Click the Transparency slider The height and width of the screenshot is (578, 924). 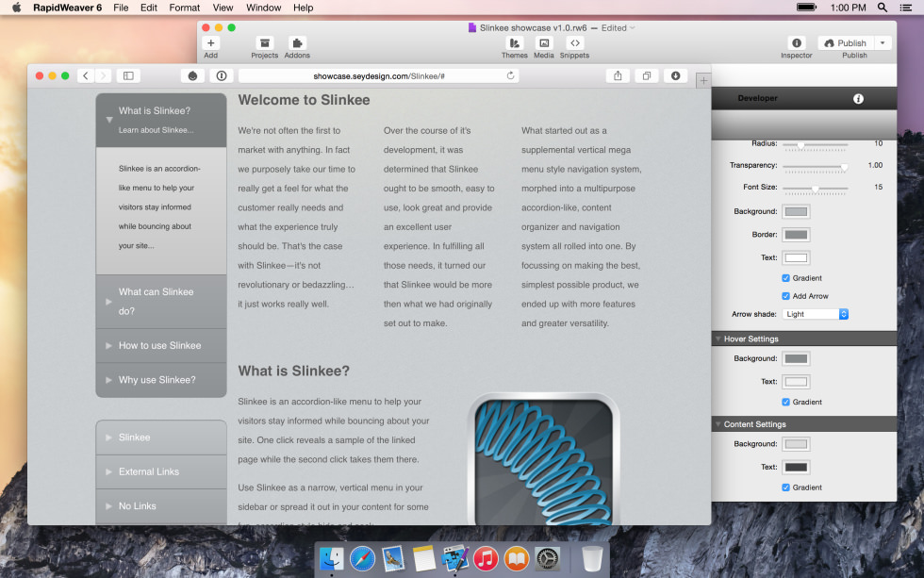[815, 167]
